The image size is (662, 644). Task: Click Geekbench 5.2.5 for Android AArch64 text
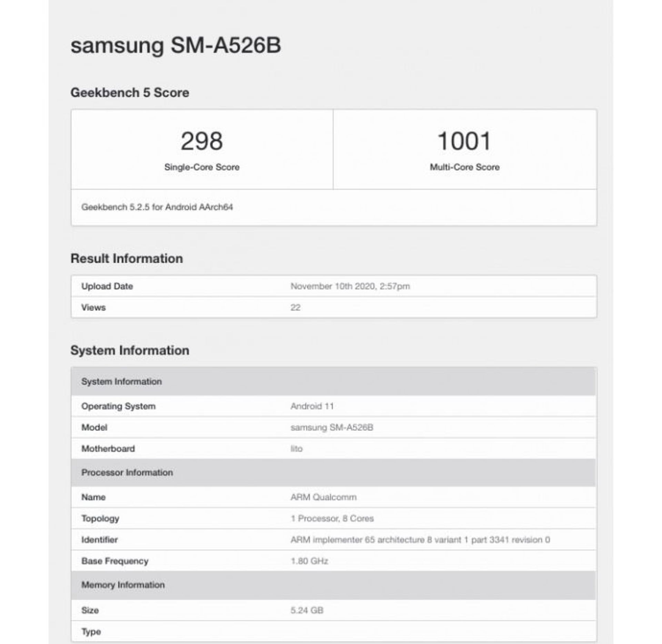coord(157,207)
